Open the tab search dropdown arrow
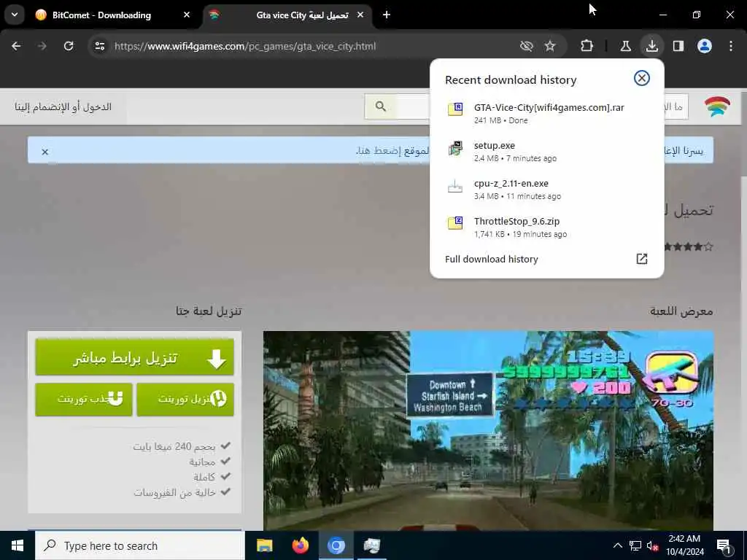This screenshot has width=747, height=560. tap(15, 15)
